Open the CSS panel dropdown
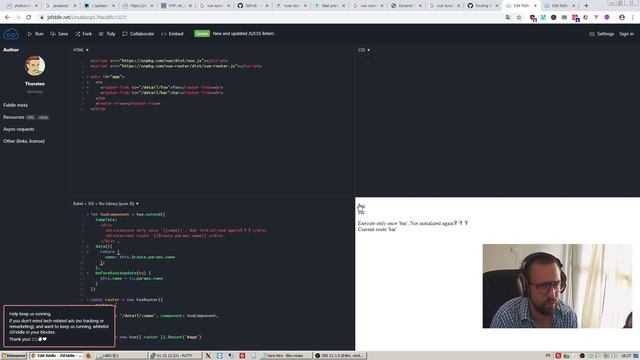Viewport: 640px width, 360px height. (x=364, y=50)
